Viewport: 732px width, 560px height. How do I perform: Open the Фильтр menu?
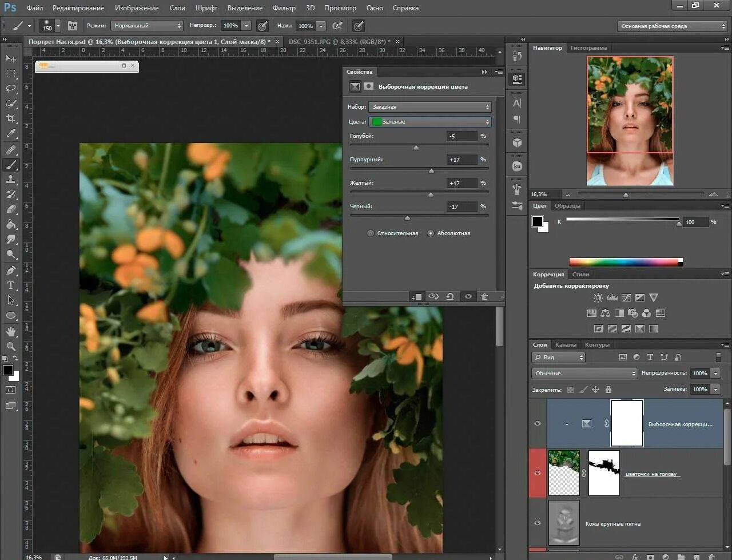pyautogui.click(x=284, y=8)
